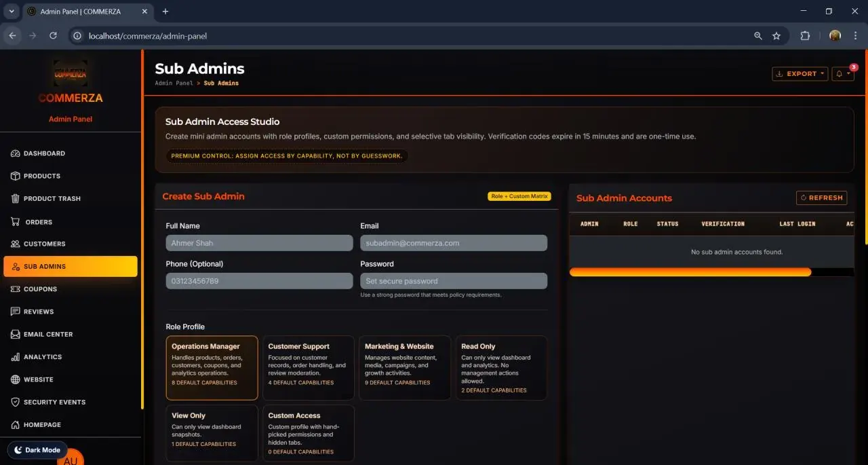Click the Security Events shield icon
This screenshot has height=465, width=868.
16,402
